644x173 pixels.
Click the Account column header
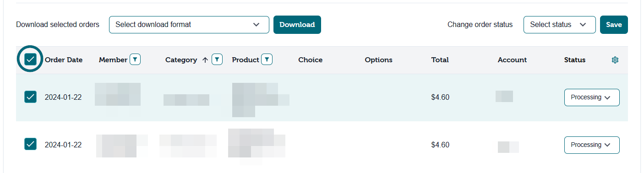pyautogui.click(x=512, y=60)
